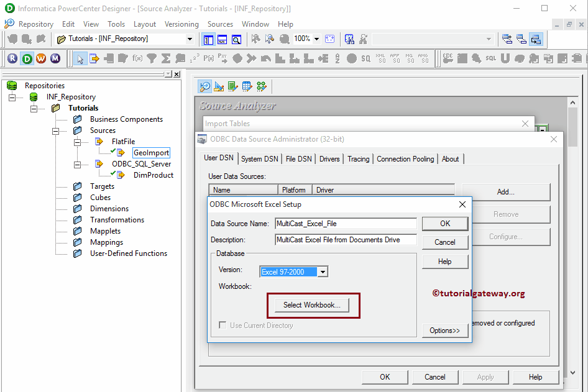Open the zoom percentage 100% dropdown
Screen dimensions: 588x392
(x=316, y=39)
